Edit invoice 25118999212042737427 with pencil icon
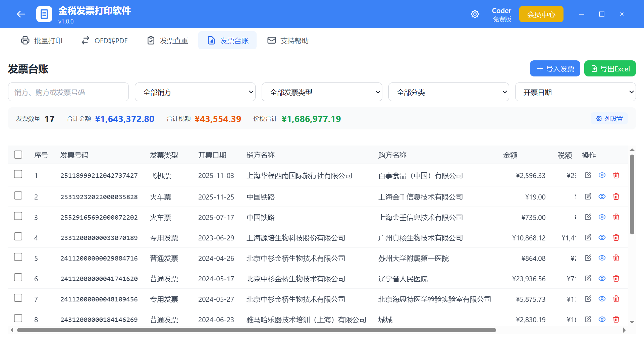 click(x=588, y=175)
